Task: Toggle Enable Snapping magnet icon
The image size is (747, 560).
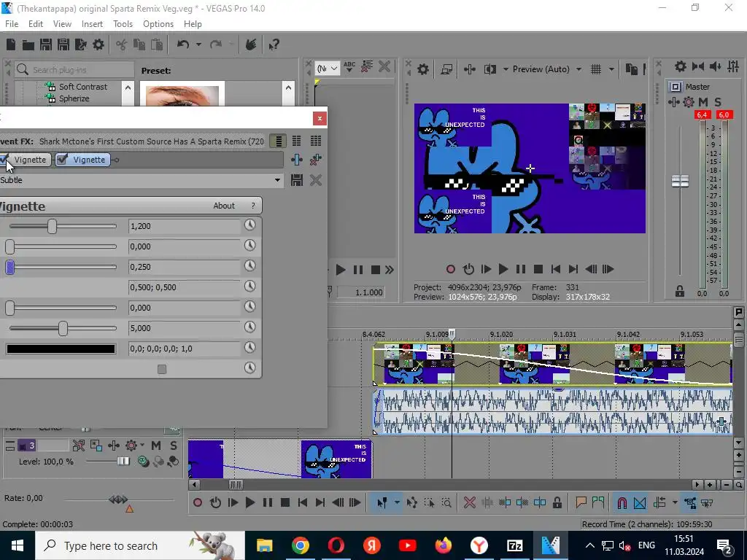Action: 622,503
